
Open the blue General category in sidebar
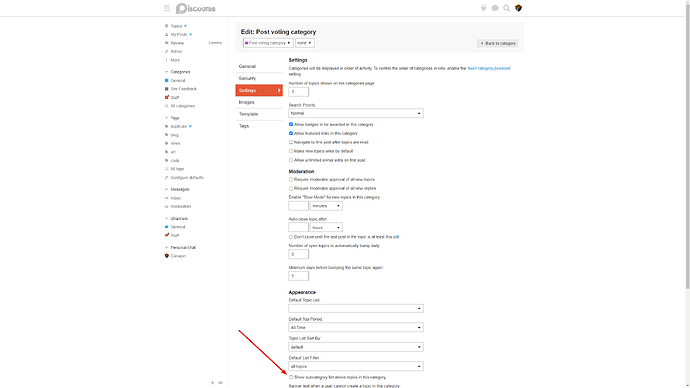[x=178, y=81]
